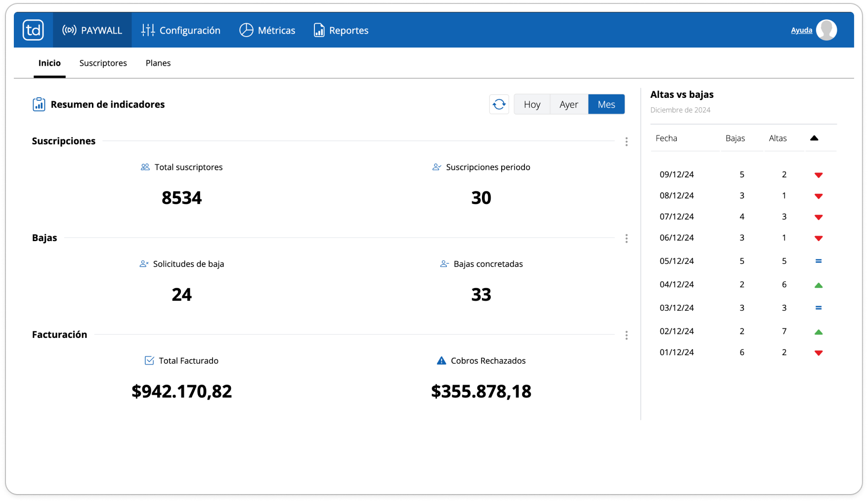This screenshot has height=502, width=868.
Task: Sort the Altas vs bajas table by trend arrow
Action: [x=814, y=138]
